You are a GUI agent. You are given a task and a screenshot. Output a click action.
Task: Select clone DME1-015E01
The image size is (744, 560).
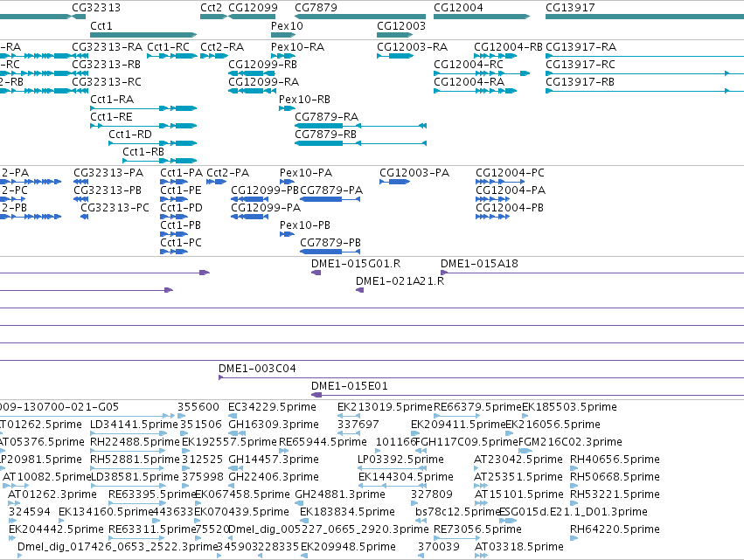[x=528, y=395]
